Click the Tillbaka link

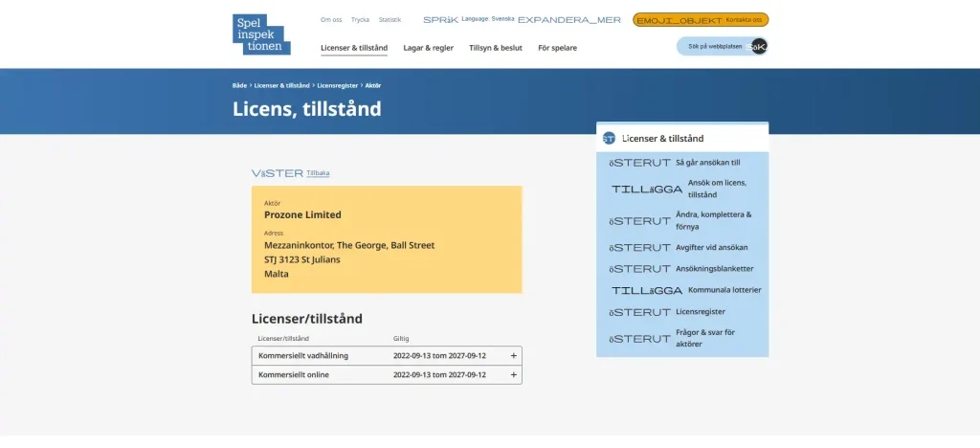point(318,173)
